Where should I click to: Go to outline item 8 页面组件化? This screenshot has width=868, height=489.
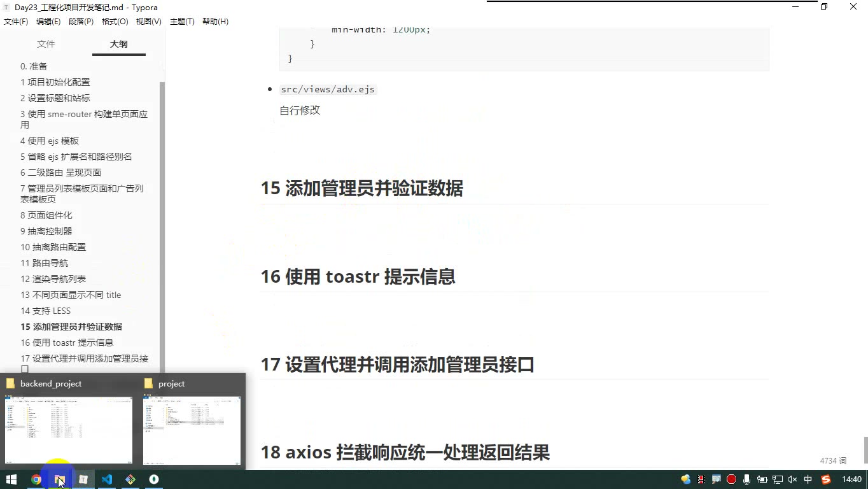[x=46, y=215]
